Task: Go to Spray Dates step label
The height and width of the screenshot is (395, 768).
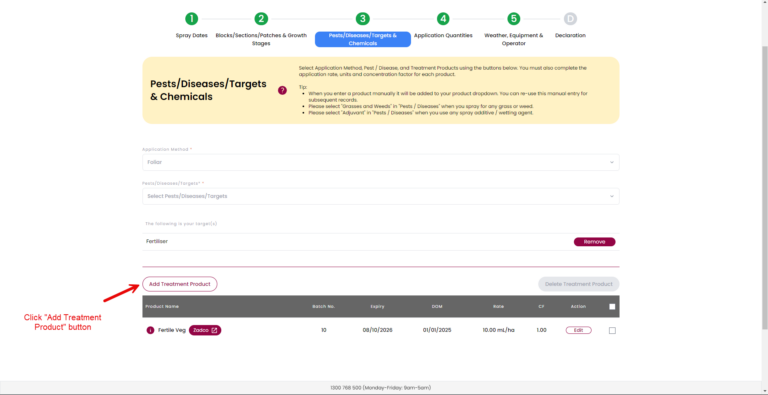Action: click(192, 35)
